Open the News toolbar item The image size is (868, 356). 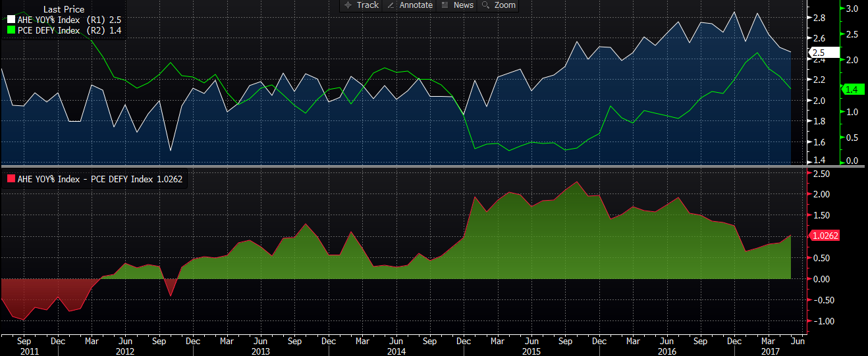click(x=463, y=5)
